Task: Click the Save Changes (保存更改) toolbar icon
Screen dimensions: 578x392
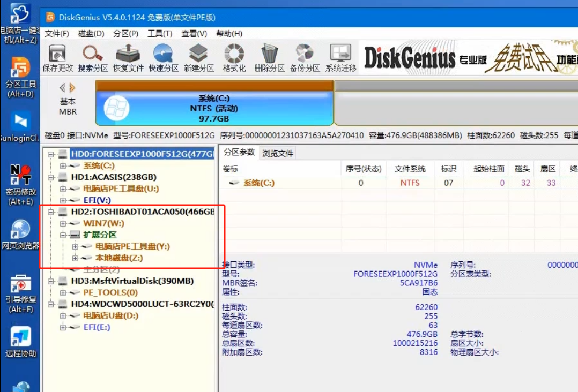Action: coord(57,58)
